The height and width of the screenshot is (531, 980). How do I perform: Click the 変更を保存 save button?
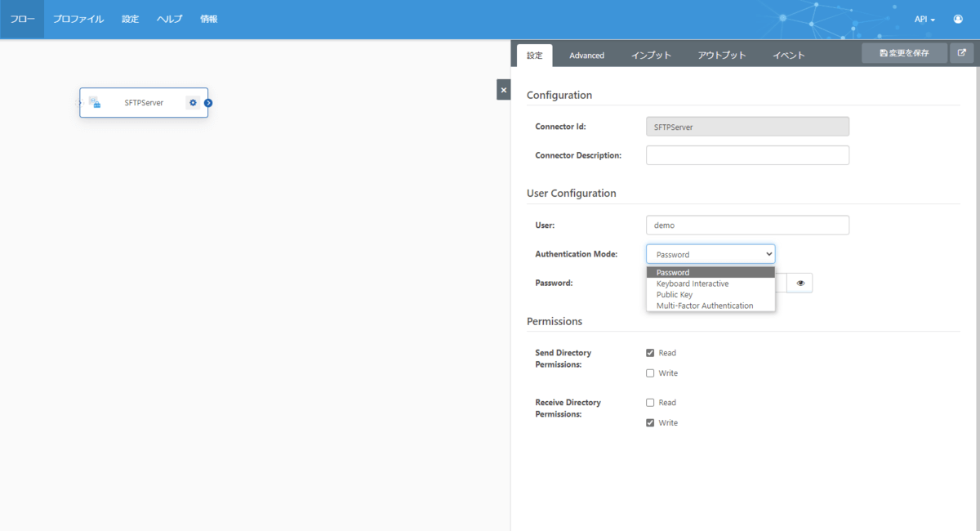pyautogui.click(x=904, y=53)
